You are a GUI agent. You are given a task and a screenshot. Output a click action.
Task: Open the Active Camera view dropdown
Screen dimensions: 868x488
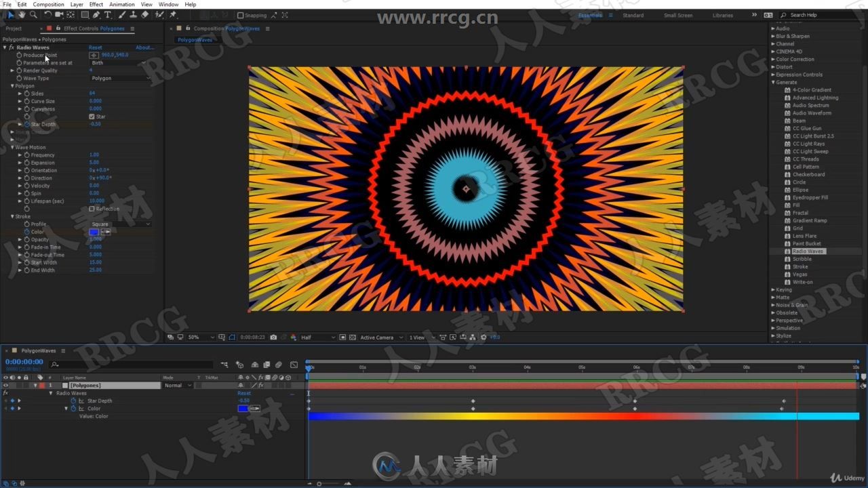381,337
